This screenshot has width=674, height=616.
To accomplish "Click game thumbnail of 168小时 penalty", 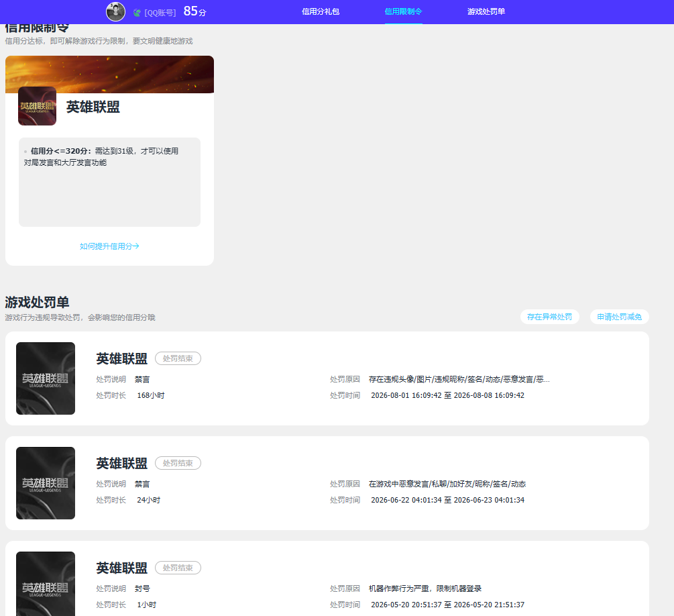I will pos(46,378).
